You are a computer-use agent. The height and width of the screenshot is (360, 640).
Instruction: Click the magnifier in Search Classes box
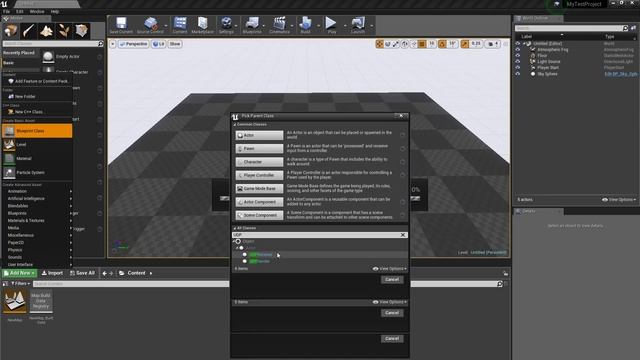pos(100,43)
